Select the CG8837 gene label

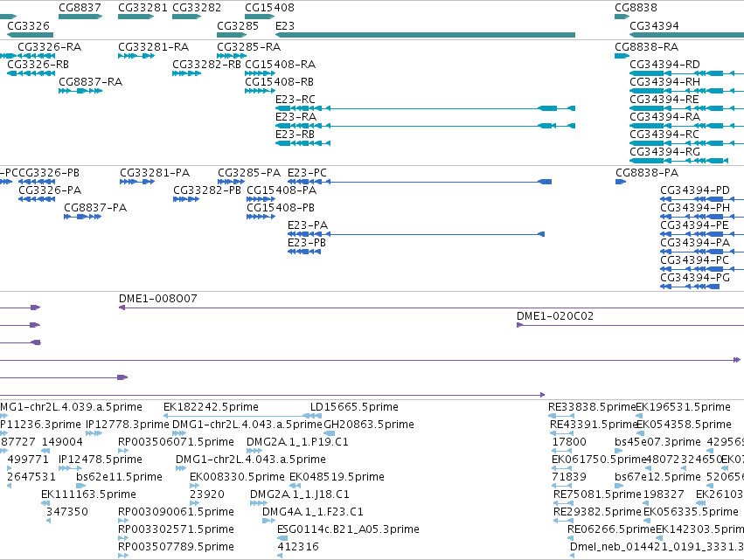point(80,8)
